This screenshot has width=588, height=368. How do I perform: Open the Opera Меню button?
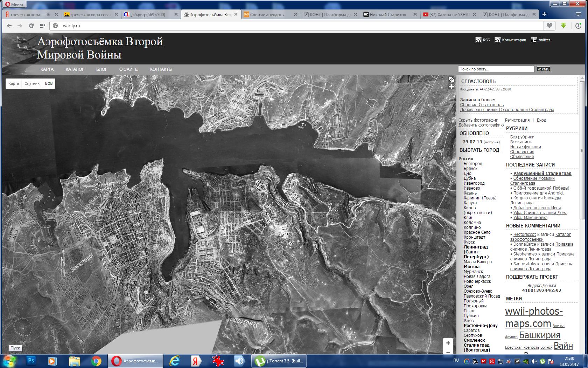click(x=14, y=4)
